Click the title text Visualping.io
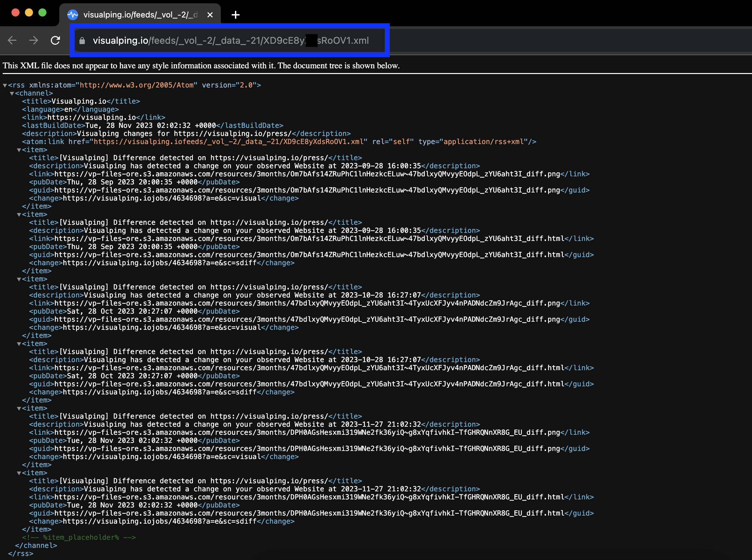Screen dimensions: 752x560 pos(79,101)
